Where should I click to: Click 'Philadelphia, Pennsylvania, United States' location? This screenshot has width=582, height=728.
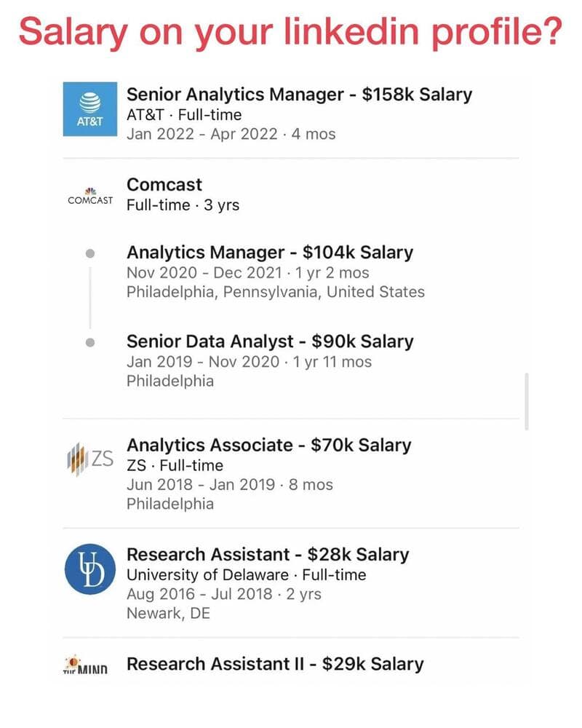[x=275, y=292]
